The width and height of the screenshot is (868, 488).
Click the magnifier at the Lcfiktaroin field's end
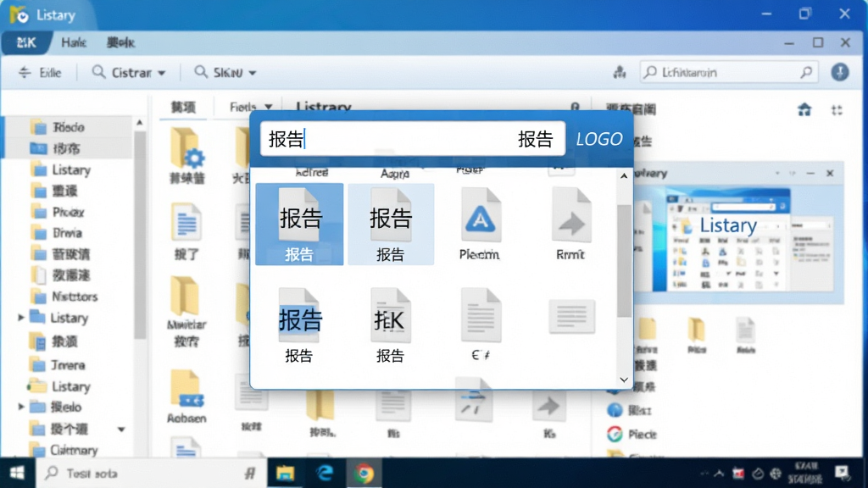coord(806,73)
